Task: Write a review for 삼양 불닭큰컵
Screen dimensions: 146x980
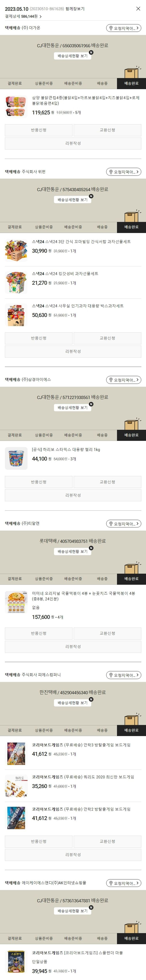Action: [73, 144]
